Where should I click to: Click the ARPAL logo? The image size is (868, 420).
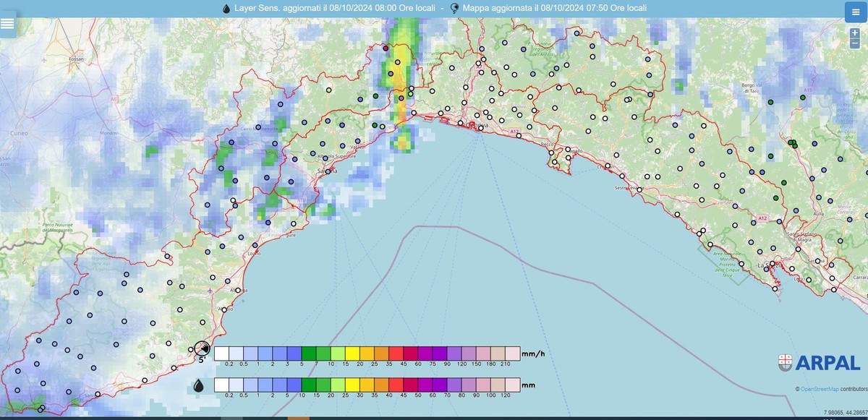[818, 362]
